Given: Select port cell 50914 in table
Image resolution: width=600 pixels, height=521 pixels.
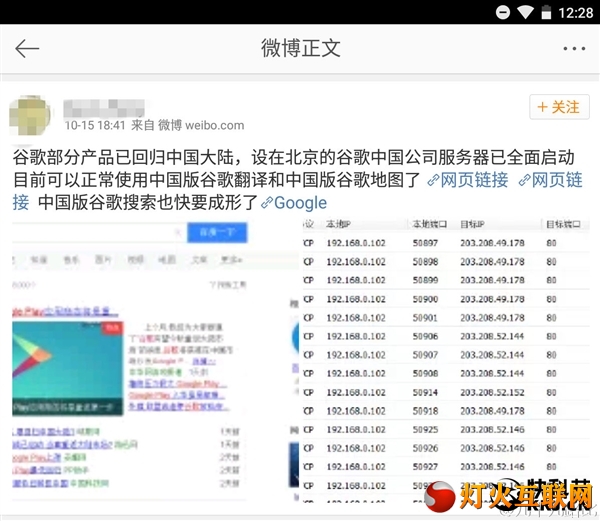Looking at the screenshot, I should [425, 392].
